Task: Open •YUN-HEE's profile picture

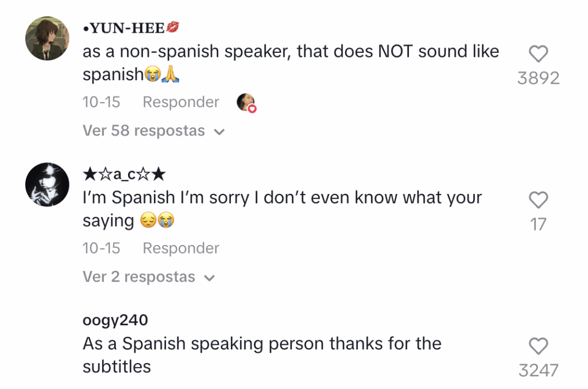Action: click(x=48, y=38)
